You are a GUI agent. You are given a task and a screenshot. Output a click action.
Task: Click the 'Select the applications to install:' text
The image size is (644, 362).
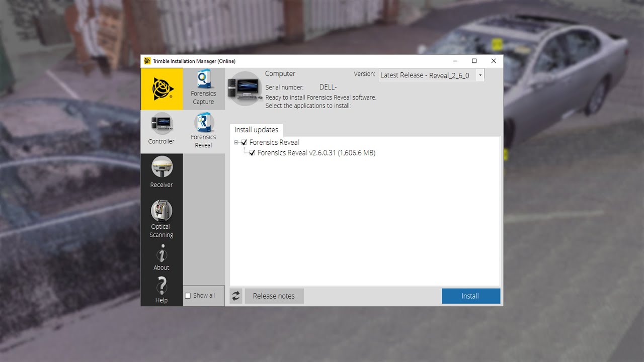308,106
